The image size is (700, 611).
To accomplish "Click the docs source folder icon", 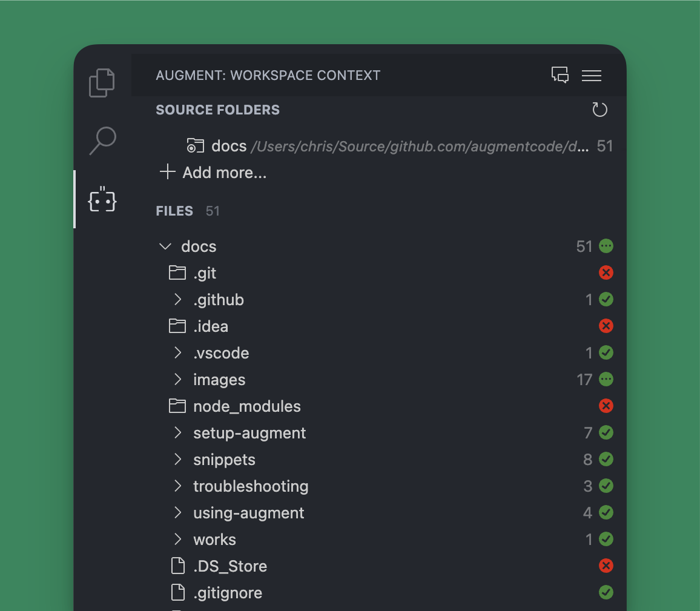I will [x=194, y=145].
